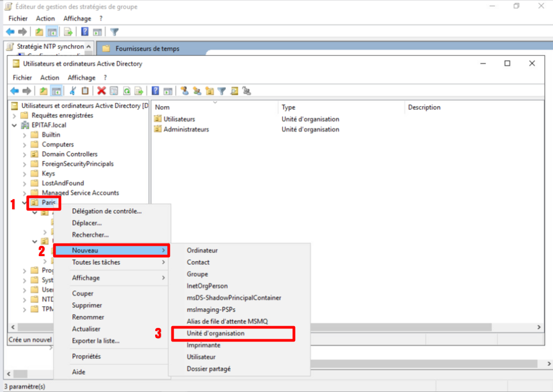Click the red Delete icon in AD toolbar
This screenshot has width=553, height=392.
click(101, 91)
